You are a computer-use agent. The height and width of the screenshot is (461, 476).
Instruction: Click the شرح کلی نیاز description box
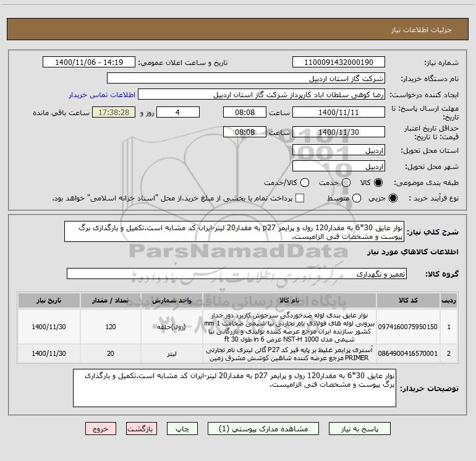coord(234,232)
